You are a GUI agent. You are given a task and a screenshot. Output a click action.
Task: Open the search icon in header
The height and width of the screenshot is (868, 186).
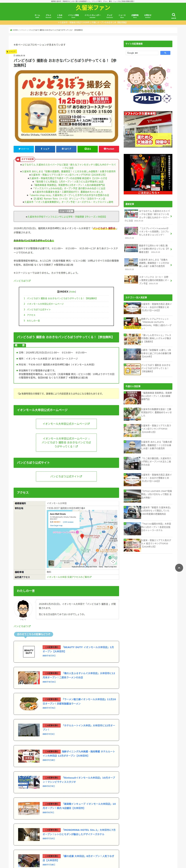[174, 15]
